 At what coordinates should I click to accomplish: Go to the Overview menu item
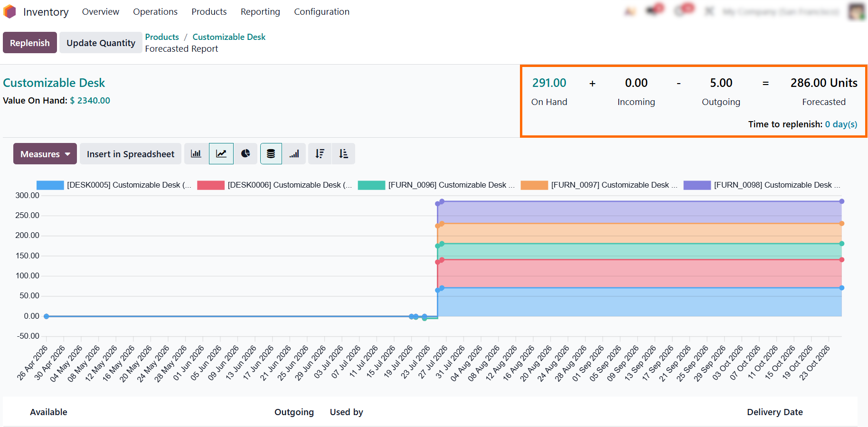[x=101, y=12]
